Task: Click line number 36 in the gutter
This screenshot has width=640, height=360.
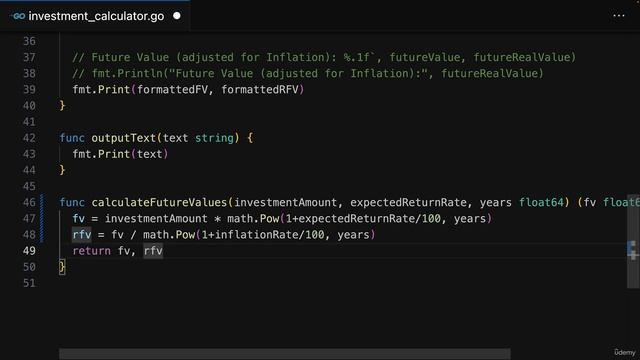Action: pos(29,41)
